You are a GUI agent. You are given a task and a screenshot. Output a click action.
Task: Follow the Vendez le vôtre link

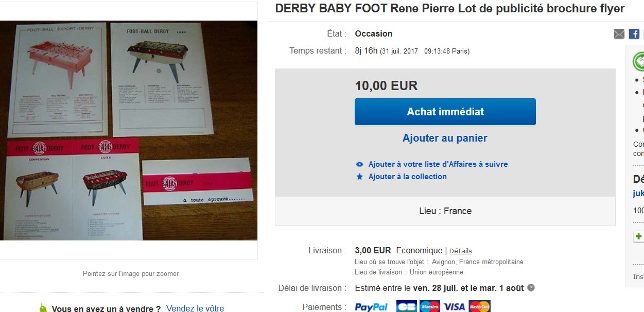point(195,308)
